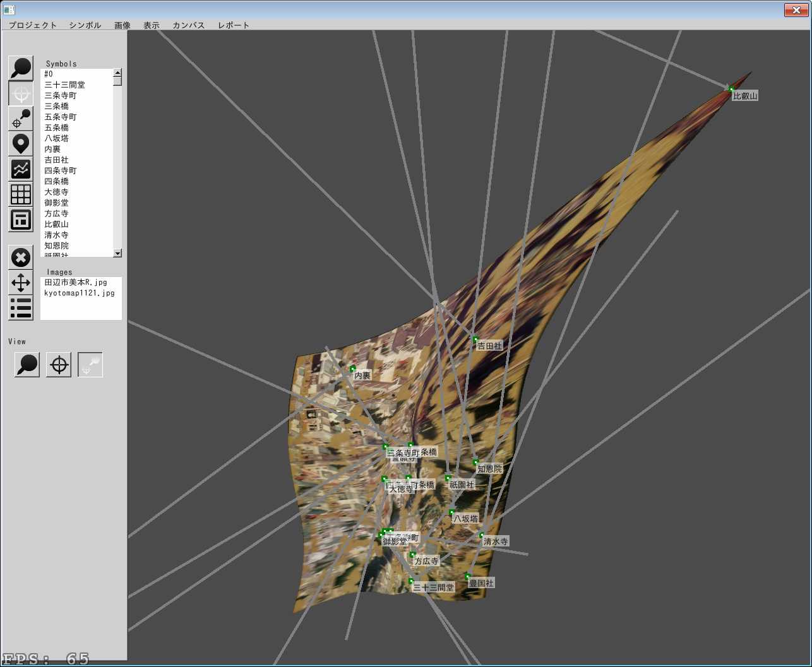Screen dimensions: 812x667
Task: Open the カンバス menu
Action: click(189, 25)
